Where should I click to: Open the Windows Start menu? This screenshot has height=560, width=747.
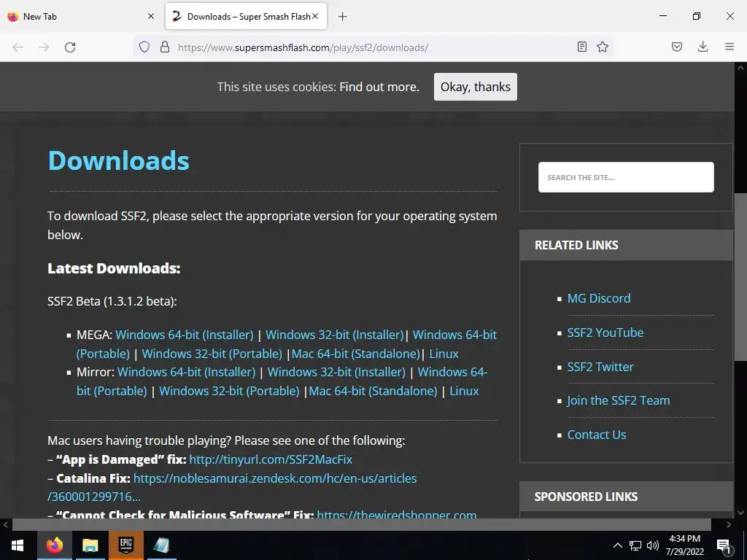pos(18,545)
